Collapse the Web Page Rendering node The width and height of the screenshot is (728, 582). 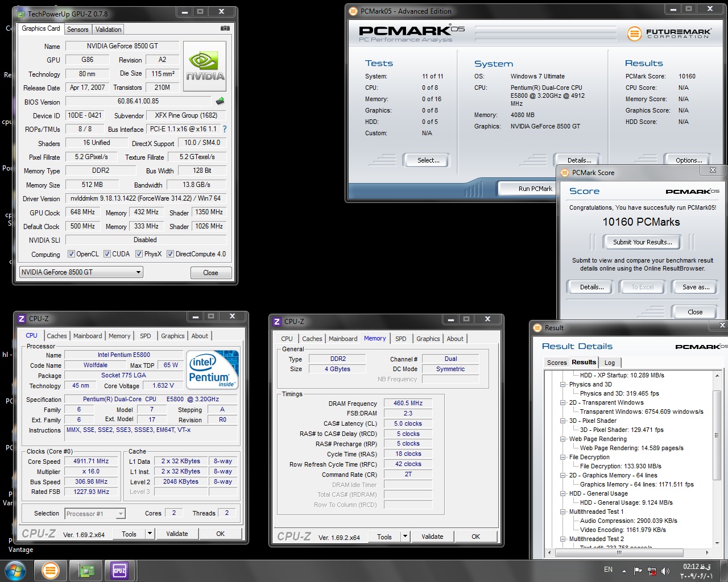pyautogui.click(x=563, y=439)
